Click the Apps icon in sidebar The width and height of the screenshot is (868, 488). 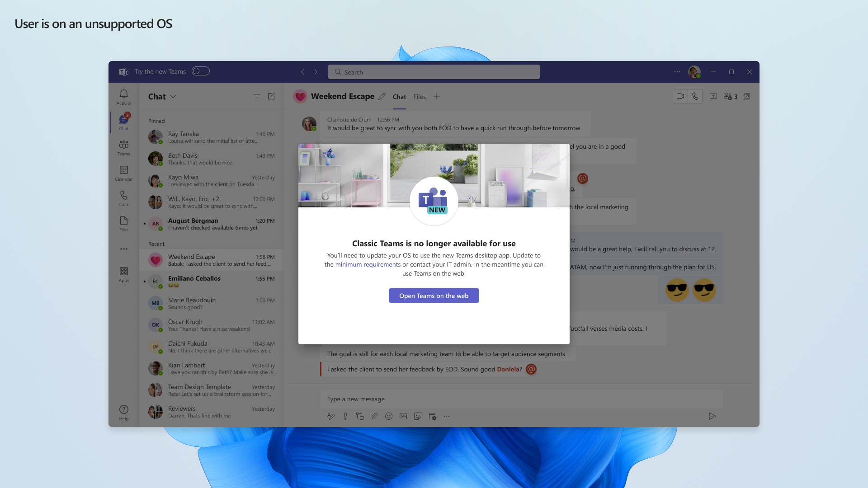pyautogui.click(x=124, y=274)
